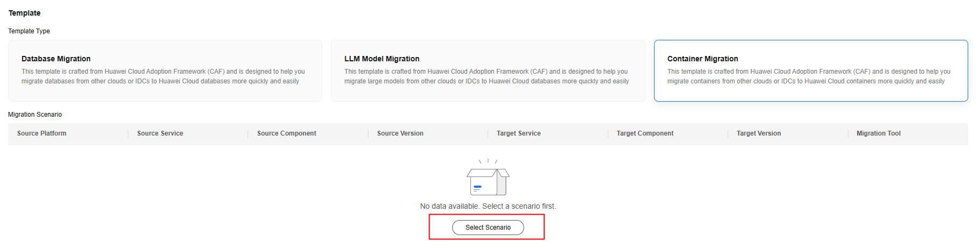Click the description text about migrating large models
The width and height of the screenshot is (980, 248).
487,76
